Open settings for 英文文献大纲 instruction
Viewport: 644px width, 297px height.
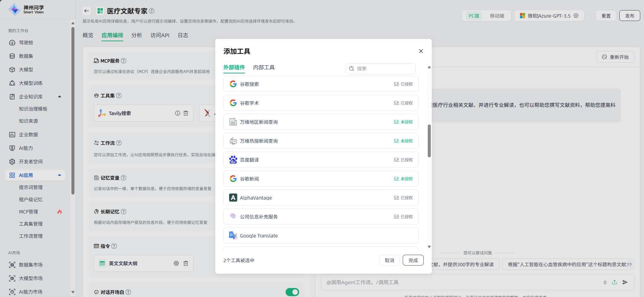tap(176, 264)
